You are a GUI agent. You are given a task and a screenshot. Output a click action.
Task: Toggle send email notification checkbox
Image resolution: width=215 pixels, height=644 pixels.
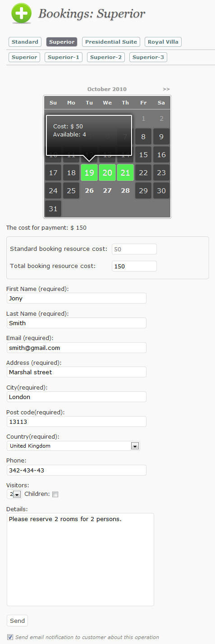[10, 637]
